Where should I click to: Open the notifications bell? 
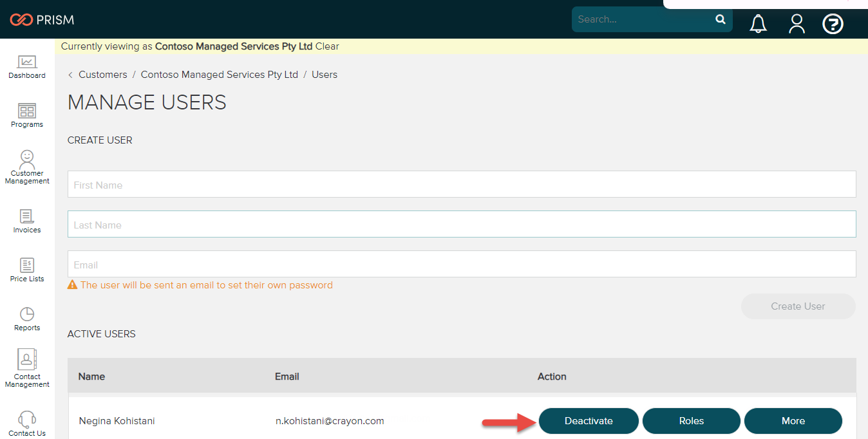tap(758, 23)
